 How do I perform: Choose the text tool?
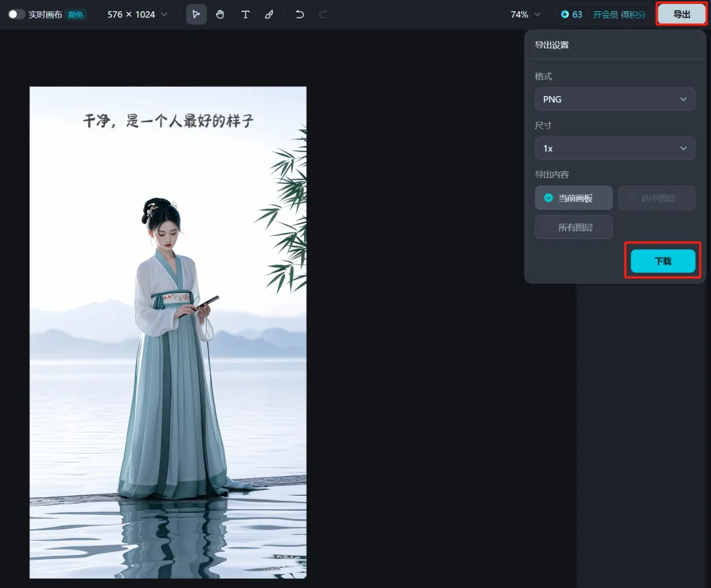(x=246, y=14)
